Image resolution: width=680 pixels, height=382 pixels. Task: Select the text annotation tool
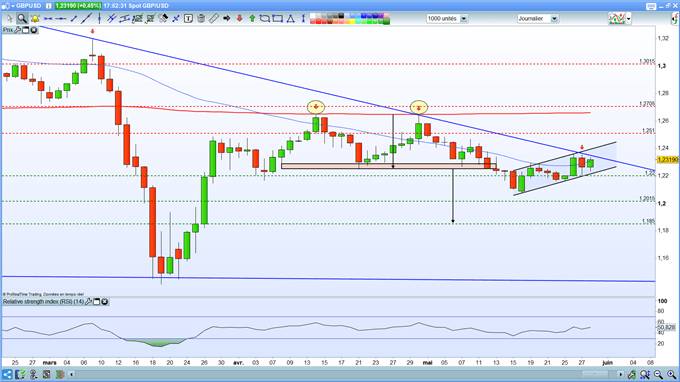coord(188,19)
